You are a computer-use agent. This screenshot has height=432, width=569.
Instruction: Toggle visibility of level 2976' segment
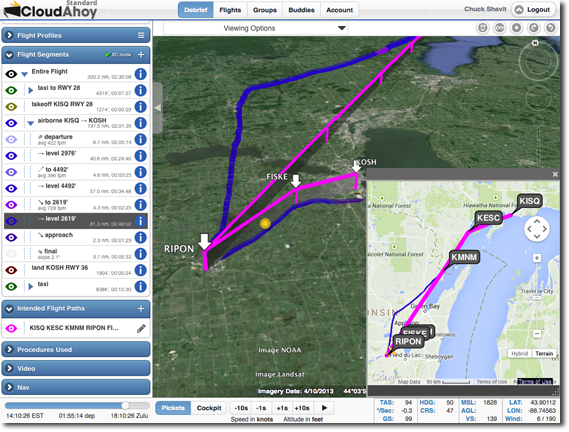11,155
